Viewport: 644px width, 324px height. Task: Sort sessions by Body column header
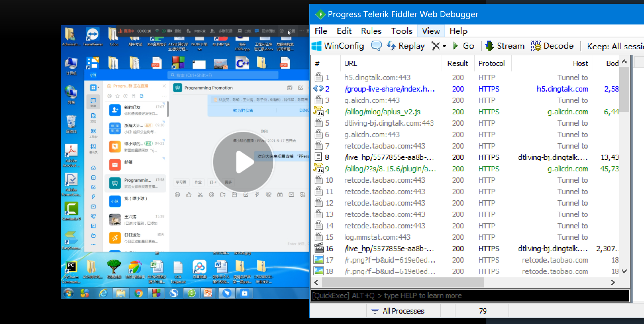(606, 63)
